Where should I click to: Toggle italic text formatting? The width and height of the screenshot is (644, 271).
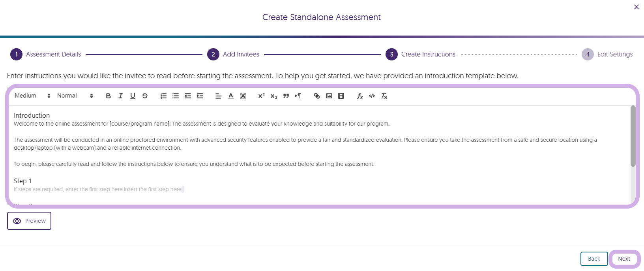coord(121,96)
